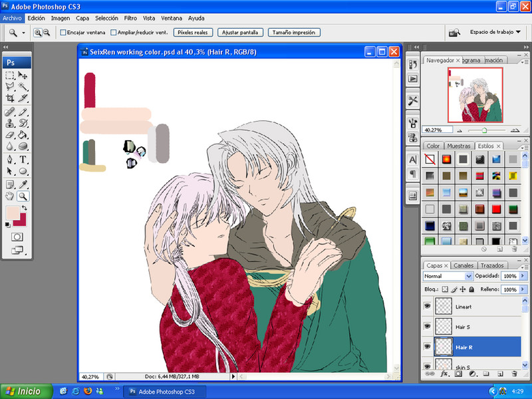Open the Relleno slider arrow
532x399 pixels.
click(x=523, y=289)
